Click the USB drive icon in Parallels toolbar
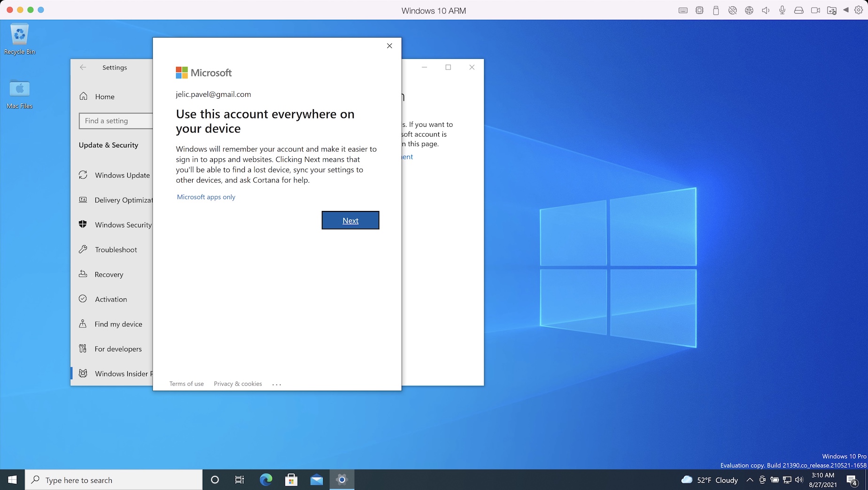This screenshot has height=490, width=868. 716,10
